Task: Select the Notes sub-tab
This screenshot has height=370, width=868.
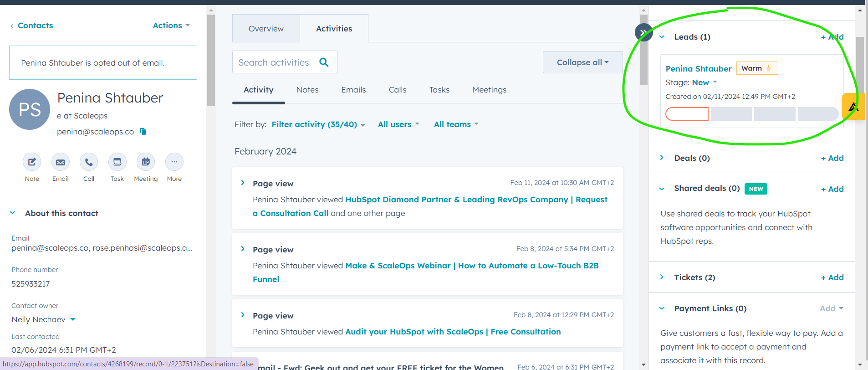Action: pos(307,90)
